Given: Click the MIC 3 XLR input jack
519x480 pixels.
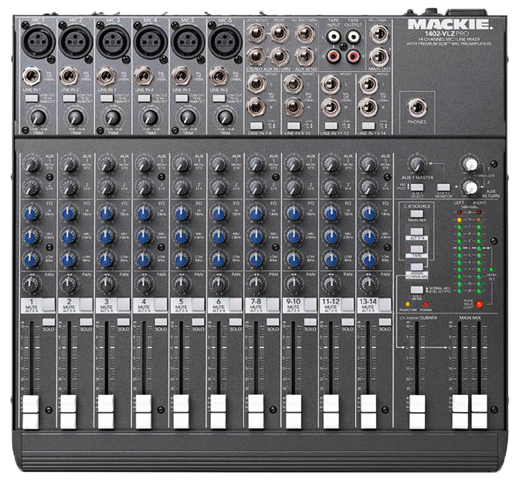Looking at the screenshot, I should tap(113, 42).
